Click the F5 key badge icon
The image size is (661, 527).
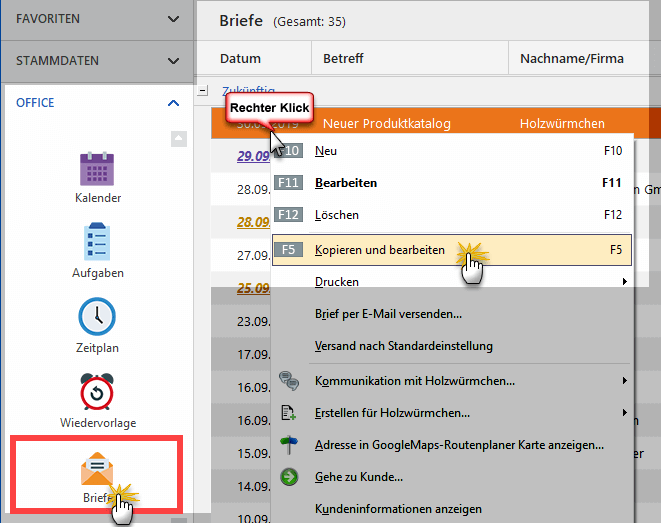[x=288, y=250]
